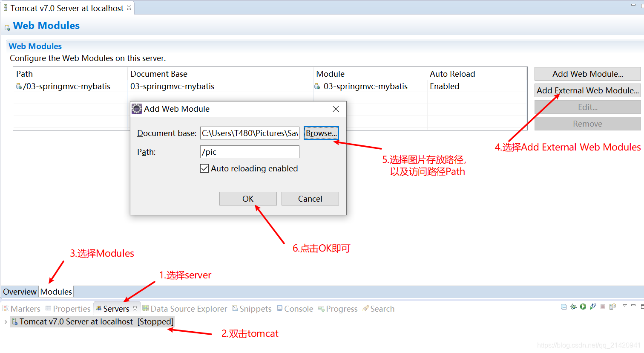
Task: Open the Markers view tab
Action: (x=21, y=309)
